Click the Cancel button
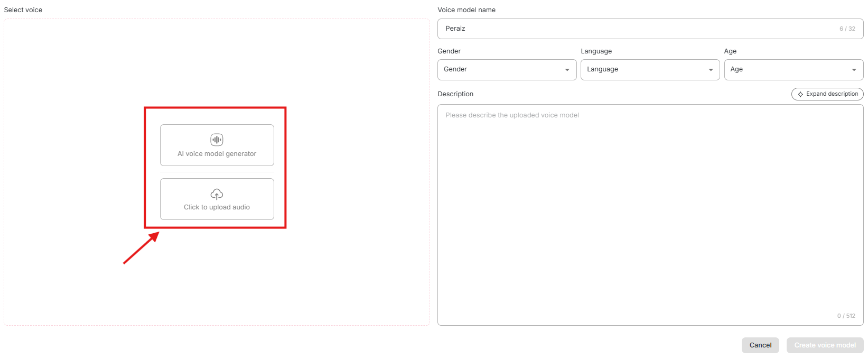The width and height of the screenshot is (868, 358). [x=760, y=345]
